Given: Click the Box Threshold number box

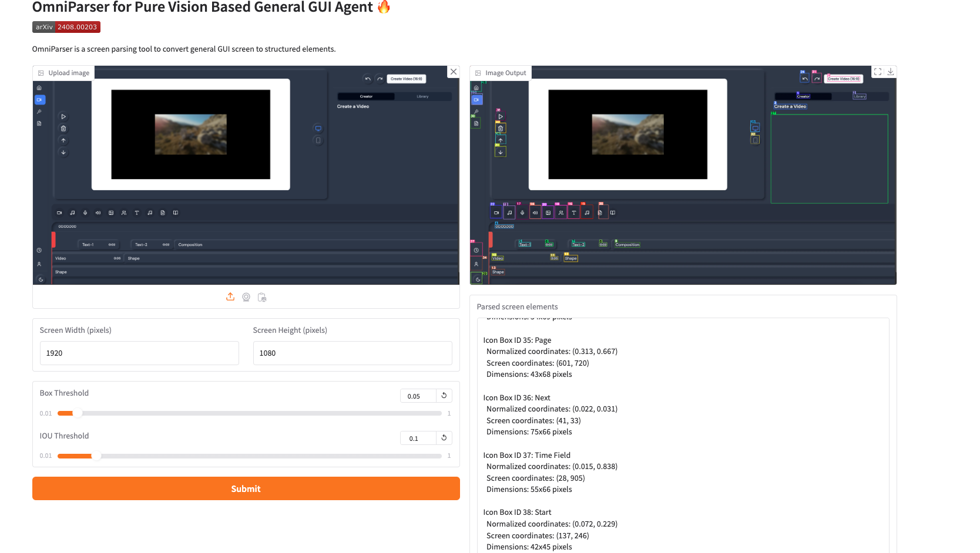Looking at the screenshot, I should click(x=418, y=396).
